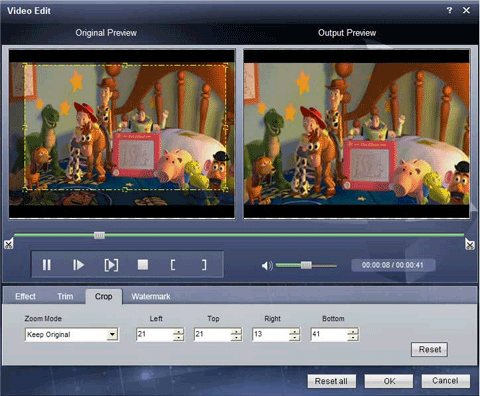Switch to the Effect tab
The width and height of the screenshot is (480, 396).
tap(25, 296)
